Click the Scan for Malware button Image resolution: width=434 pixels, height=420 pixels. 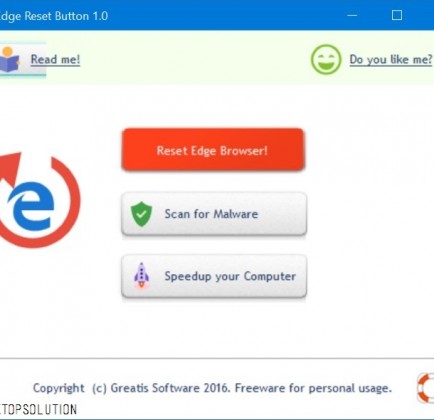coord(214,214)
